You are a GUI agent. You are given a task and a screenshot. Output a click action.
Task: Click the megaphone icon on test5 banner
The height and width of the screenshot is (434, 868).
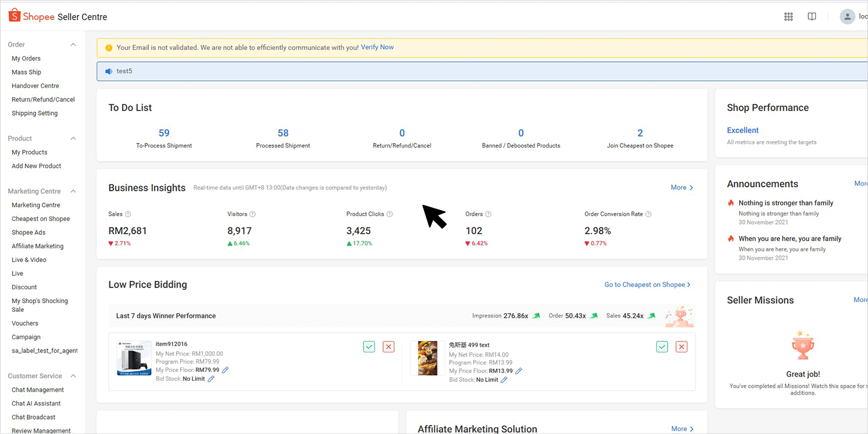(x=109, y=71)
